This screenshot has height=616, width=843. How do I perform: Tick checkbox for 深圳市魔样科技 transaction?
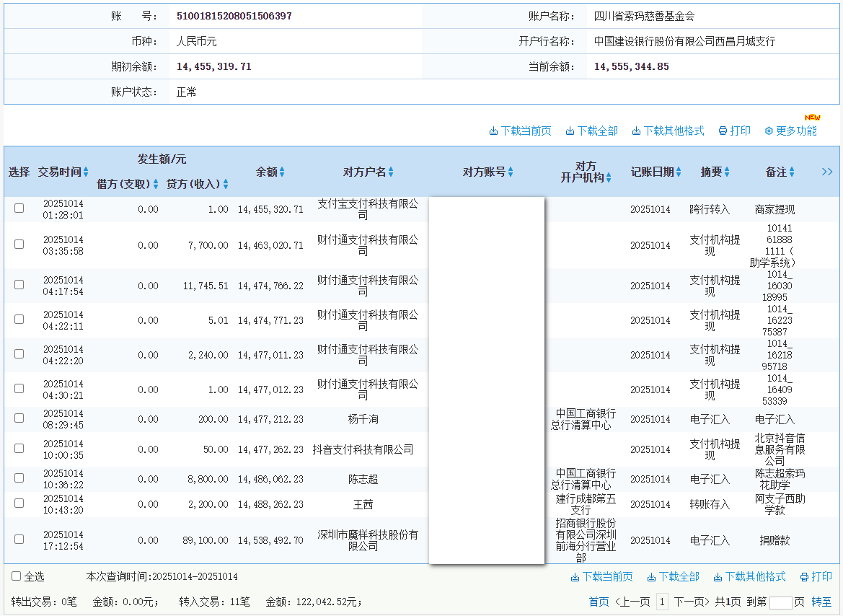(x=19, y=540)
